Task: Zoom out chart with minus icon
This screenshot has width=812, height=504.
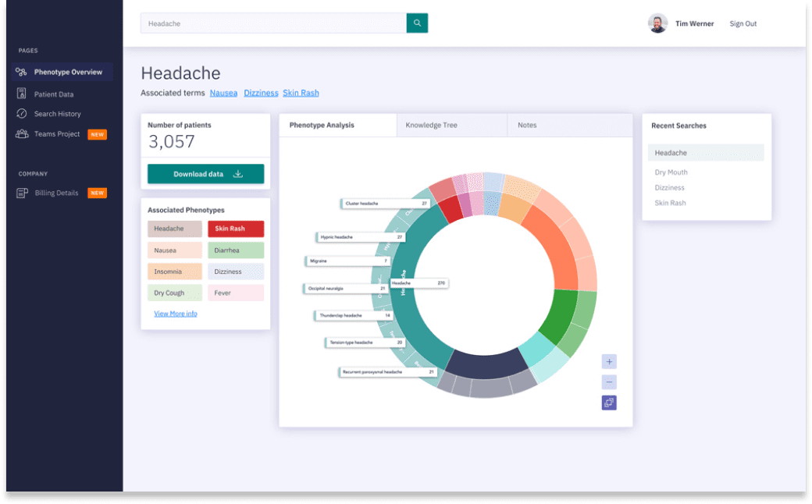Action: (x=609, y=382)
